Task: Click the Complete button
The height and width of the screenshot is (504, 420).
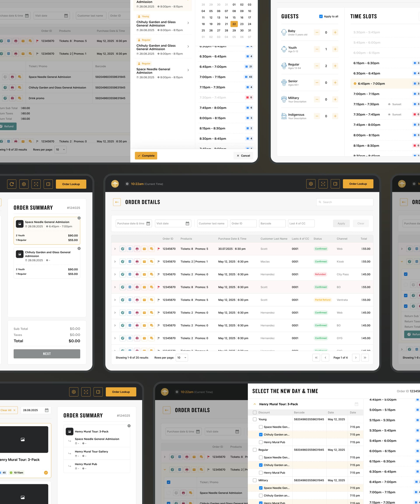Action: (146, 156)
